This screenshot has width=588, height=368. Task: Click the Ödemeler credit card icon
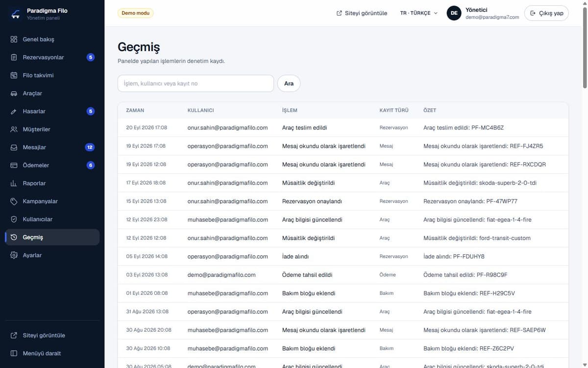[x=14, y=165]
